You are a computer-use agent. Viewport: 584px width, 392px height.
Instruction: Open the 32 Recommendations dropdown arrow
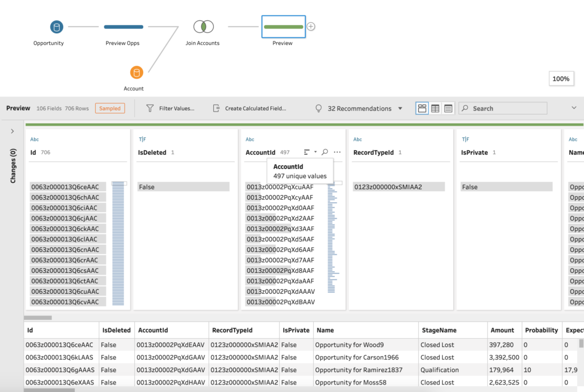tap(401, 109)
